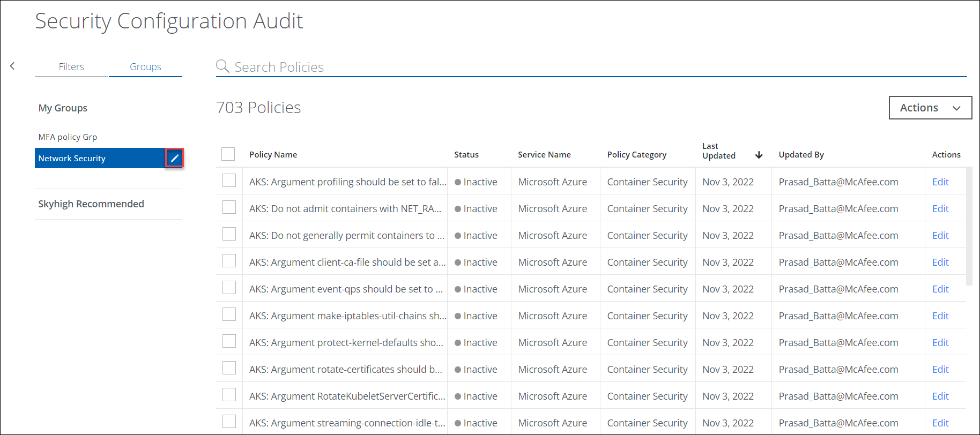Click the Search Policies input field
The image size is (980, 435).
pos(590,67)
